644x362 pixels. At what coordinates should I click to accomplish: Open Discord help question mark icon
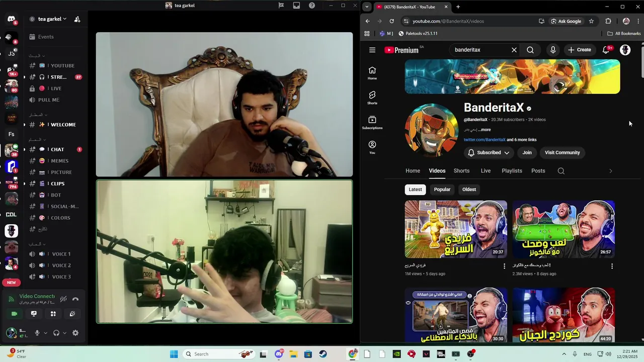point(312,6)
